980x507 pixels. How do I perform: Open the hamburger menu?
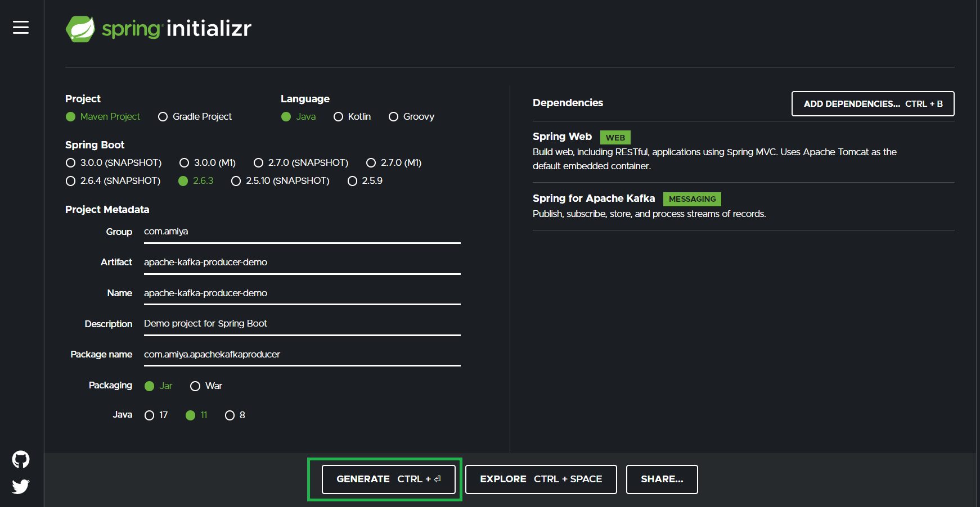coord(21,28)
